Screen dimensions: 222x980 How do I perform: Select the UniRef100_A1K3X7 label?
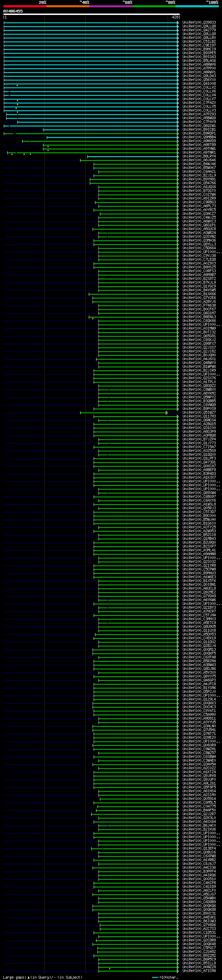tap(199, 478)
